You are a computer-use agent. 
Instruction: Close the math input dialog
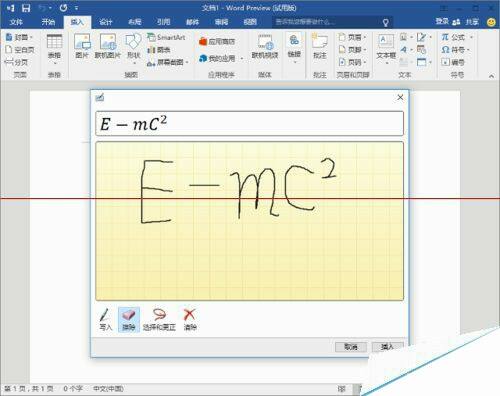point(400,97)
